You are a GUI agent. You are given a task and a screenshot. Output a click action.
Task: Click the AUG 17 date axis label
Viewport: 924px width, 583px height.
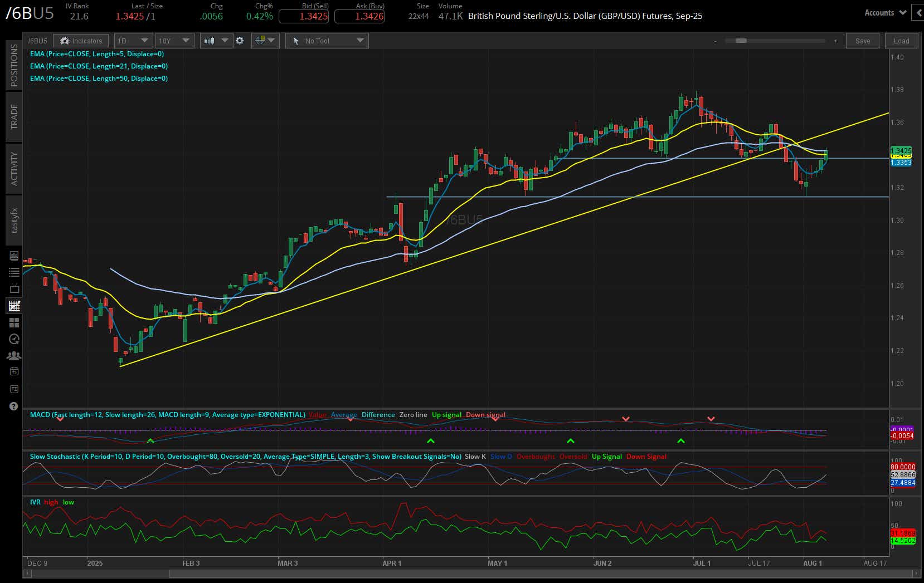[875, 564]
